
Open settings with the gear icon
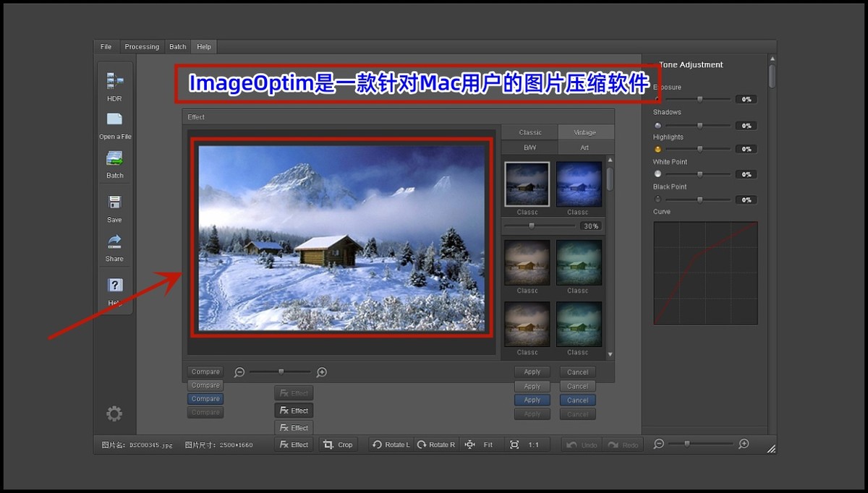[114, 413]
